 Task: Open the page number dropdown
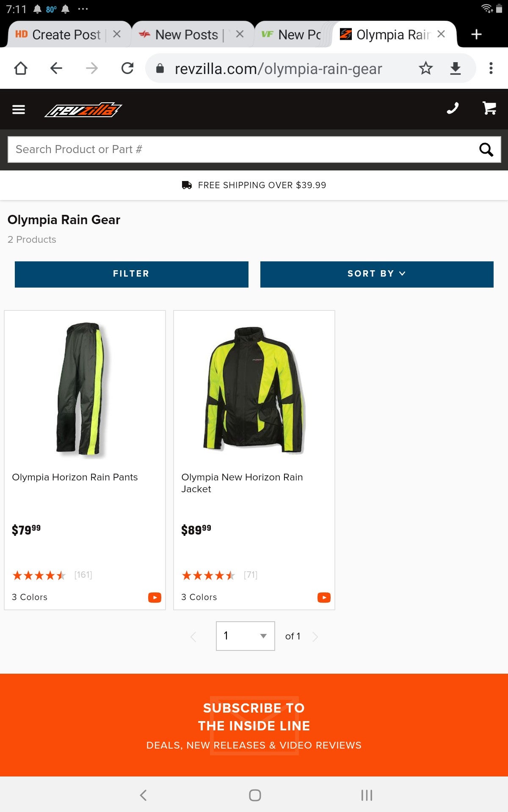pyautogui.click(x=245, y=636)
